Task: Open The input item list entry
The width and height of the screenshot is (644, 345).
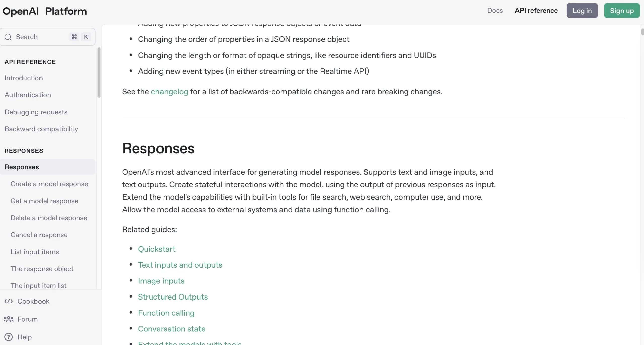Action: tap(38, 286)
